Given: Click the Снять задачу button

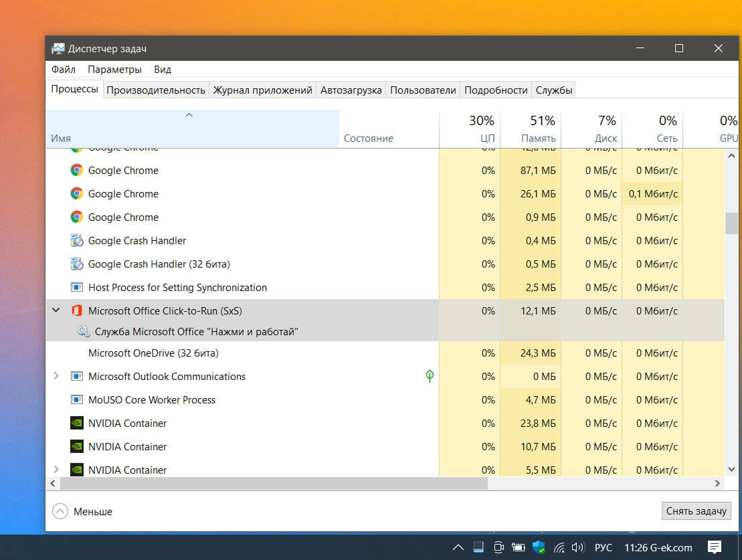Looking at the screenshot, I should tap(696, 510).
